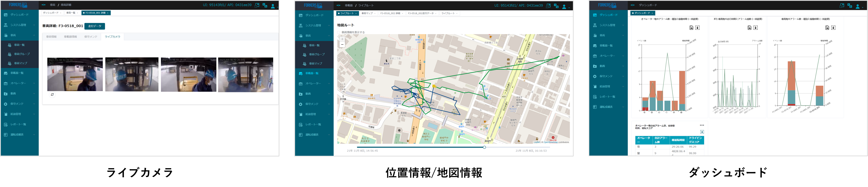Select 車両マップ in vehicle detail sidebar
The image size is (868, 187).
[21, 63]
